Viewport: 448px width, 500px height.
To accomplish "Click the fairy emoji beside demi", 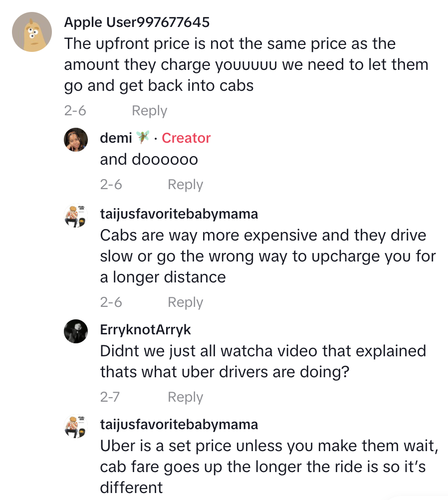I will point(143,138).
